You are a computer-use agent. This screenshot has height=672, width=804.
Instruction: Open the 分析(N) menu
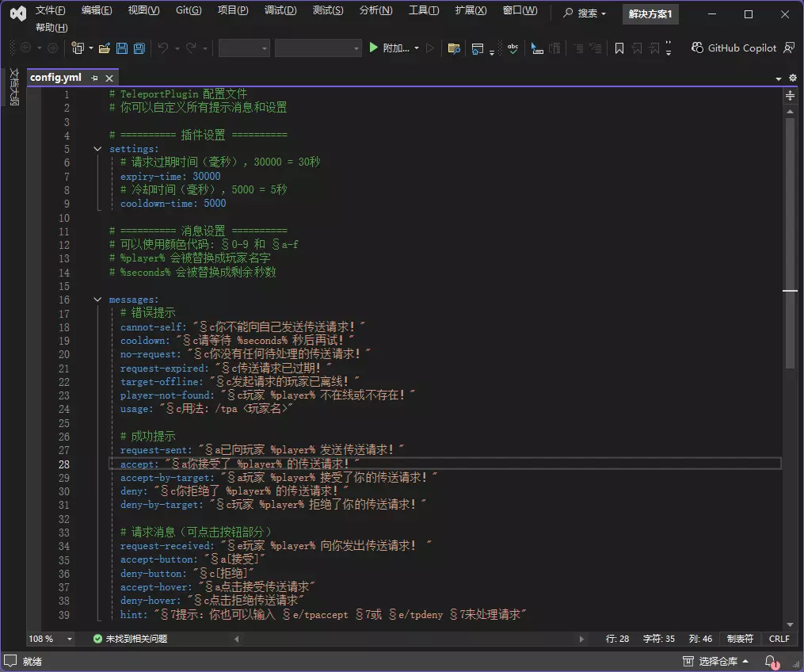pos(375,10)
